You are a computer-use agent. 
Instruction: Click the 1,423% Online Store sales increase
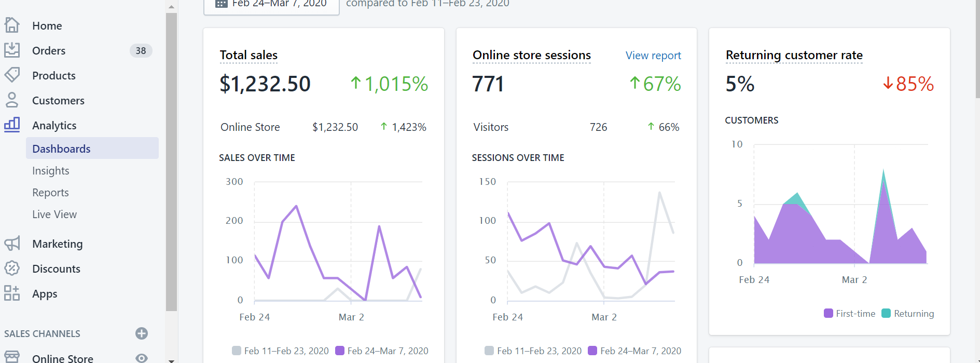pyautogui.click(x=404, y=127)
